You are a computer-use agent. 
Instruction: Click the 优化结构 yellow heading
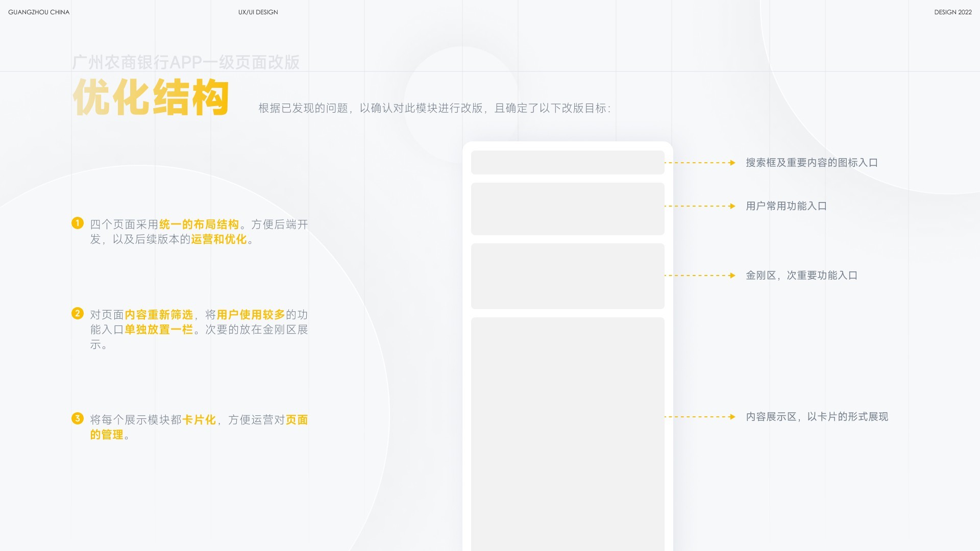point(151,97)
